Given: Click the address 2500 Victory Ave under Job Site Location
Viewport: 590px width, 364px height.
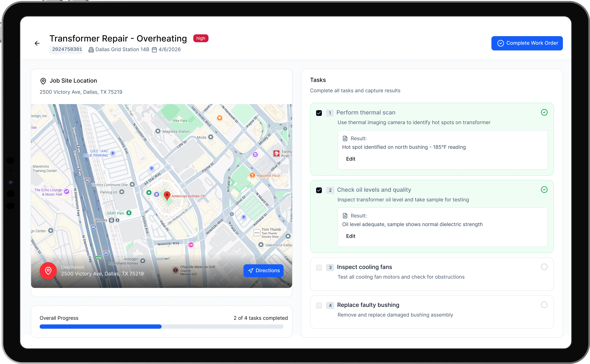Looking at the screenshot, I should (x=81, y=92).
